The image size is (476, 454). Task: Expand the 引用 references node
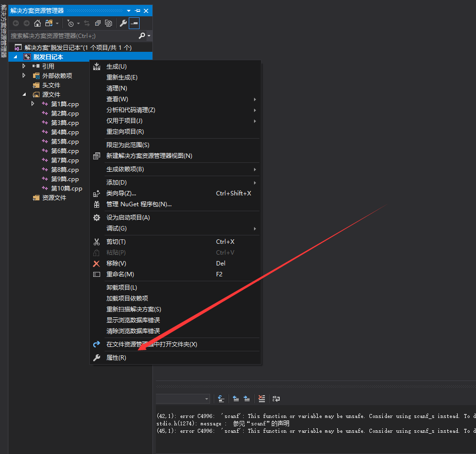pos(24,66)
